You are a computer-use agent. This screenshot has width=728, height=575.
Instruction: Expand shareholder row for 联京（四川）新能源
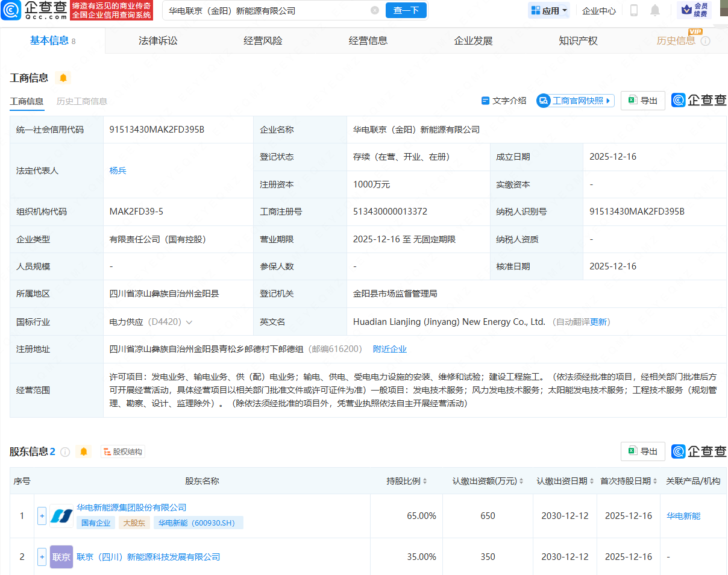pos(42,557)
